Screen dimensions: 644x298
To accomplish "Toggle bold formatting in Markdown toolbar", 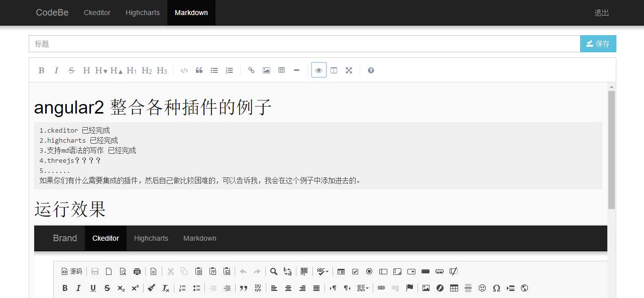I will click(41, 70).
